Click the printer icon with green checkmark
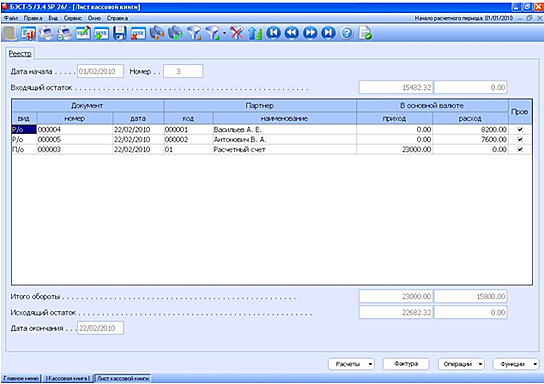544x384 pixels. (x=65, y=33)
